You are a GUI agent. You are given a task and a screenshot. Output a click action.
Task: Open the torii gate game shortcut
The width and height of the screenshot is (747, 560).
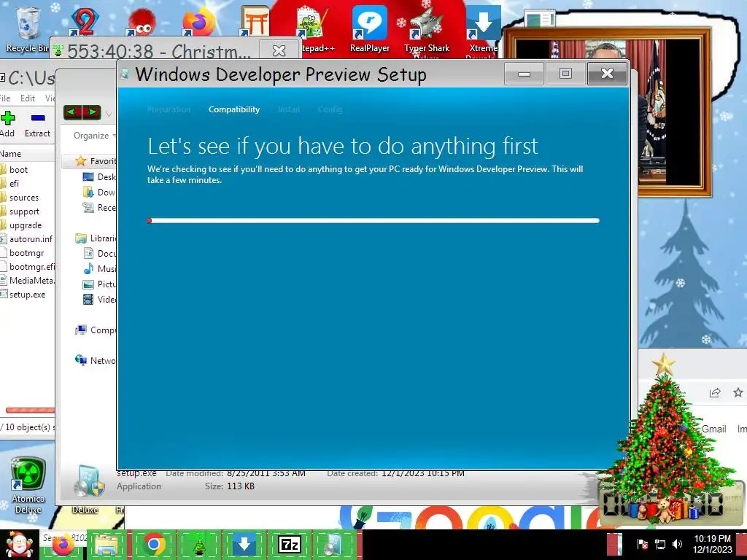click(255, 21)
